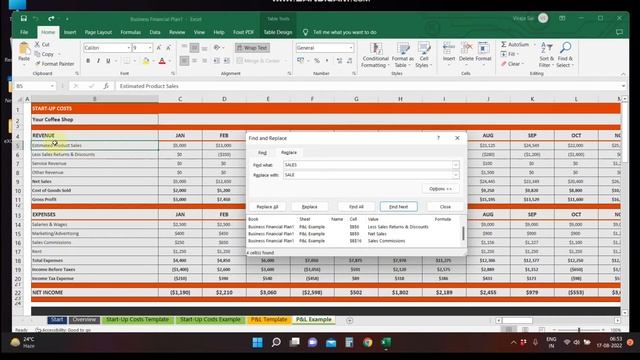Align text to the left
The image size is (640, 360).
(184, 61)
